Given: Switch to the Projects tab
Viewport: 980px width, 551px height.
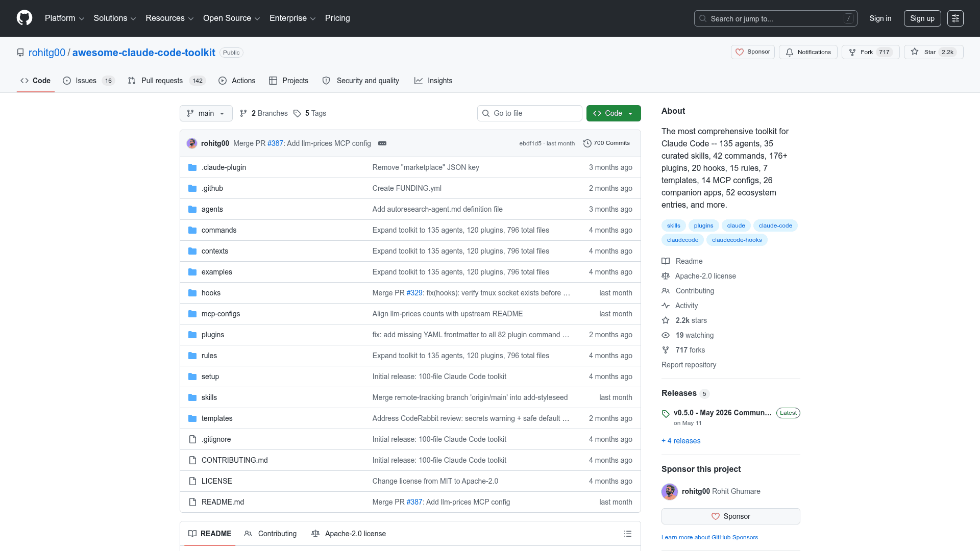Looking at the screenshot, I should pyautogui.click(x=289, y=81).
